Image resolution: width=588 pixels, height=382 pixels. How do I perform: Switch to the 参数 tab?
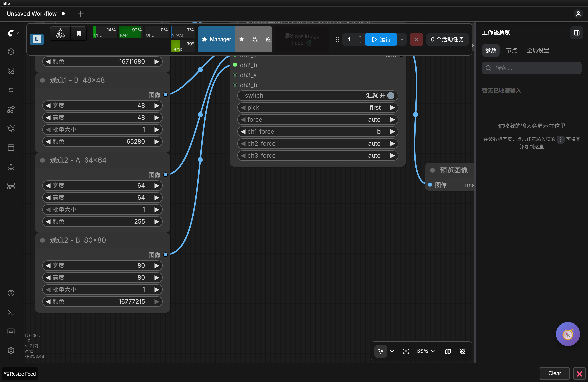491,50
